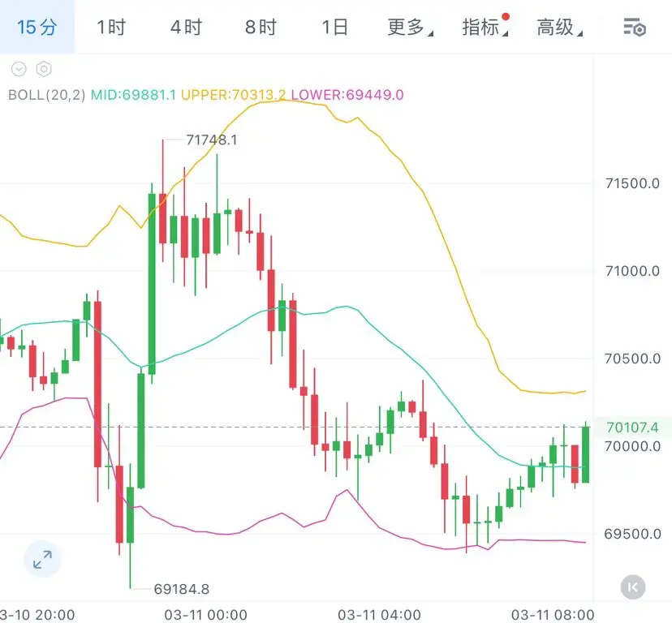Image resolution: width=672 pixels, height=623 pixels.
Task: Open the 更多 timeframes dropdown
Action: [410, 27]
